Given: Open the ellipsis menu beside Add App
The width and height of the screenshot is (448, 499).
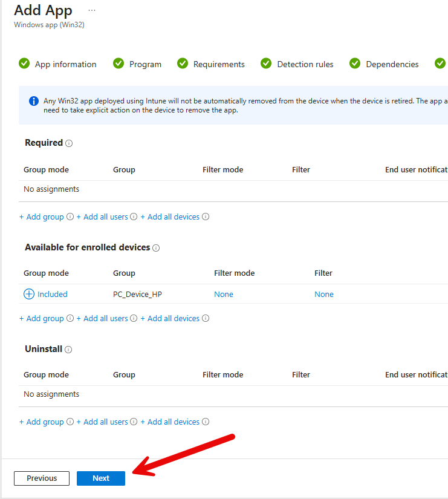Looking at the screenshot, I should 92,10.
